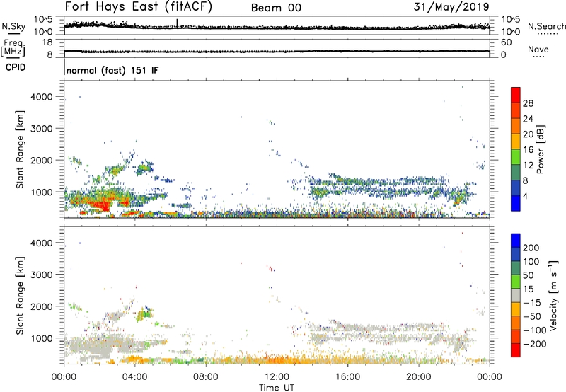Click the '16' tick on power colorbar
Image resolution: width=566 pixels, height=392 pixels.
[x=528, y=150]
